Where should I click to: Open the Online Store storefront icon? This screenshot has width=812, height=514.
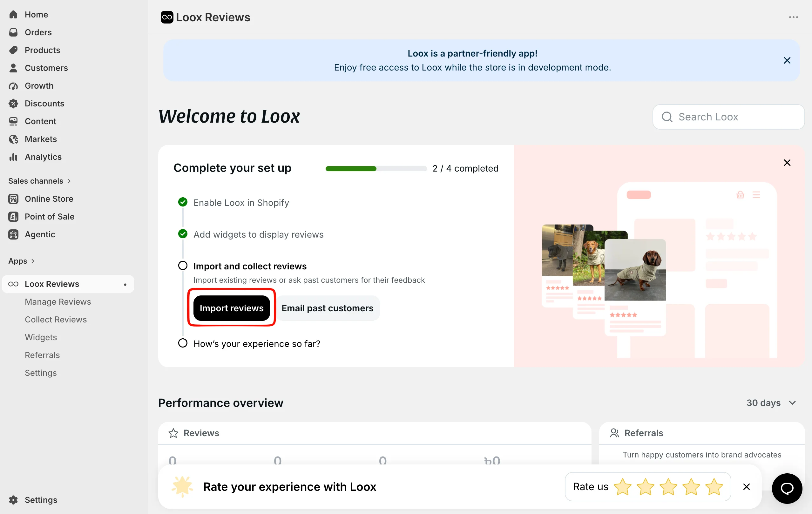coord(13,199)
